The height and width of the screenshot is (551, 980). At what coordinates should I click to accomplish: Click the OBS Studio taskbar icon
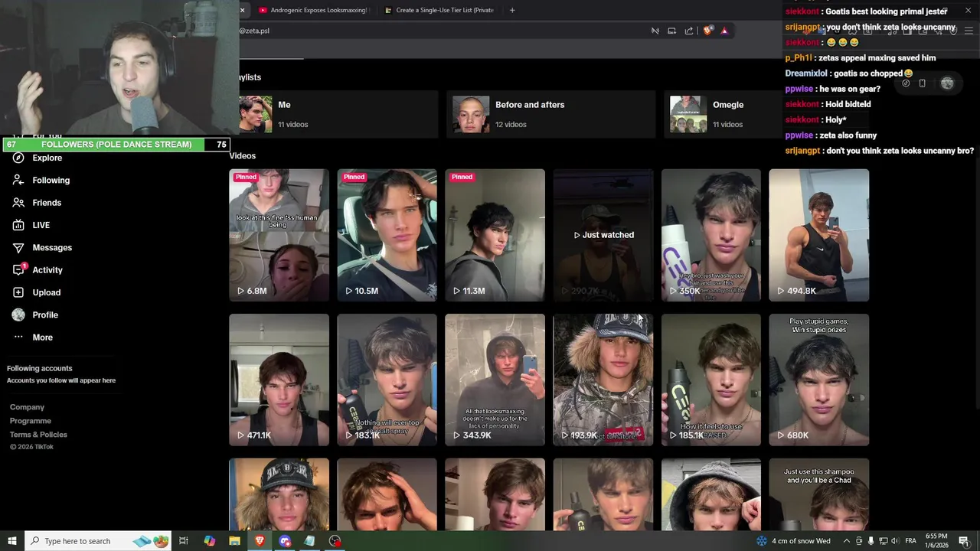[335, 541]
